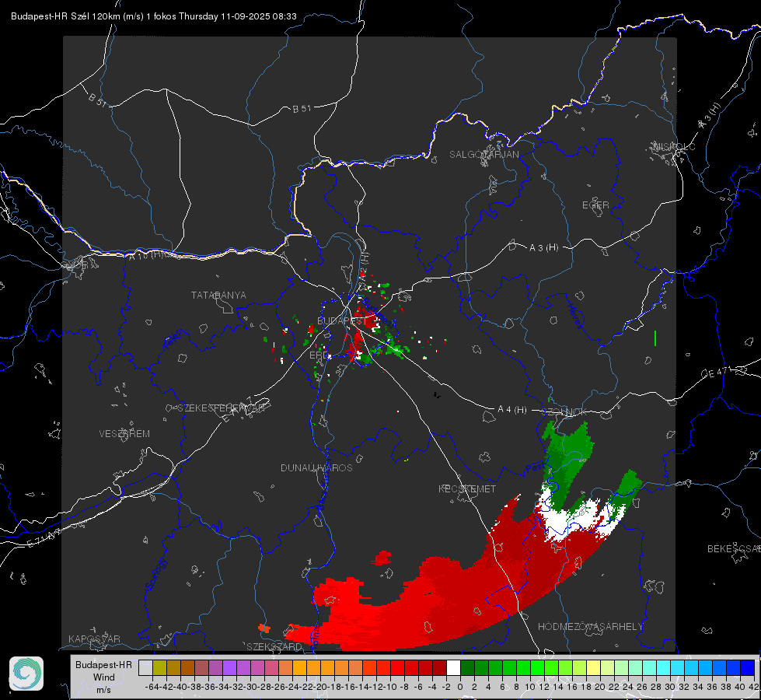Click the TATABANYA city label
The width and height of the screenshot is (761, 700).
tap(218, 295)
